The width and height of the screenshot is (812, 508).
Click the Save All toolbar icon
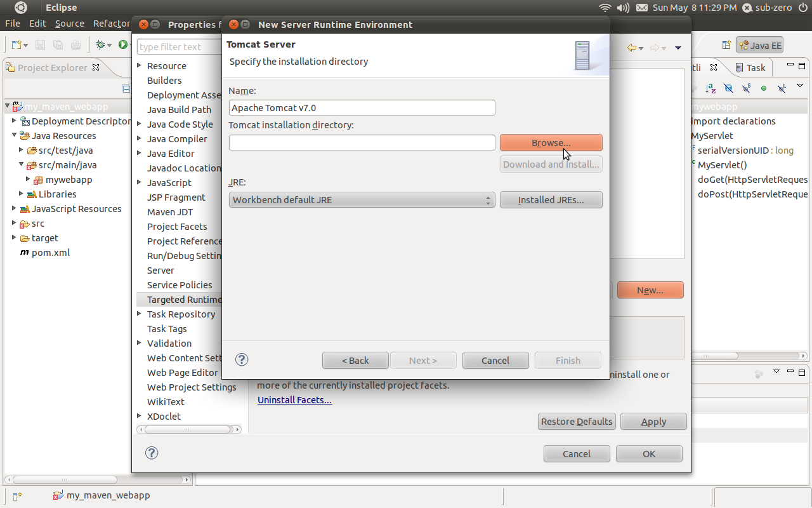[x=58, y=45]
